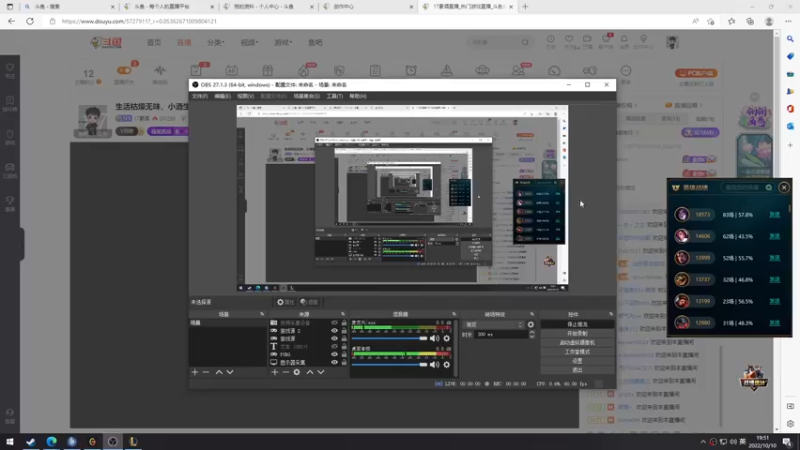800x450 pixels.
Task: Open 视图(V) menu in OBS
Action: point(245,96)
